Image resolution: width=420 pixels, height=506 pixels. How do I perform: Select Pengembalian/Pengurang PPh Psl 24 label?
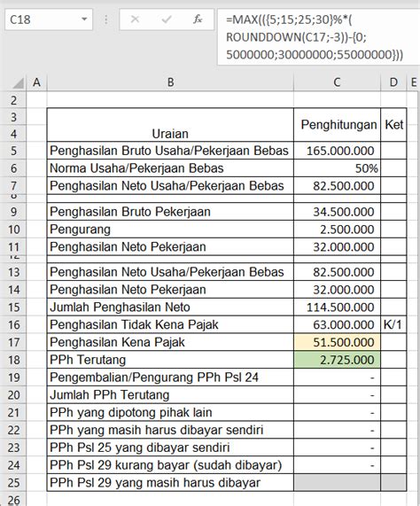tap(170, 378)
